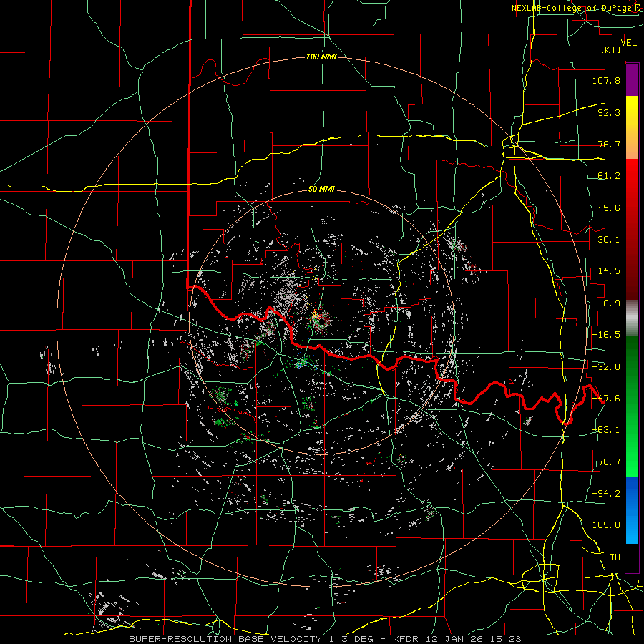This screenshot has height=644, width=644.
Task: Select the -94.2 velocity scale value
Action: [x=606, y=493]
